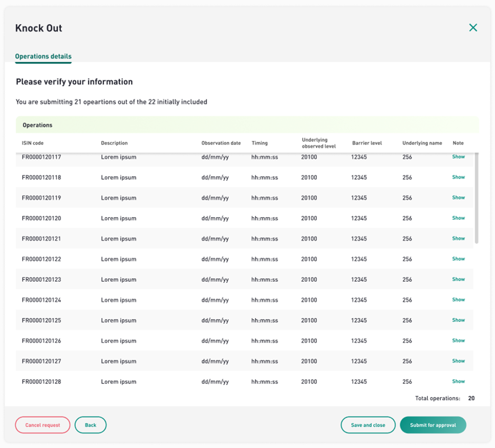This screenshot has width=495, height=448.
Task: Show note for FR0000120120
Action: pyautogui.click(x=458, y=218)
